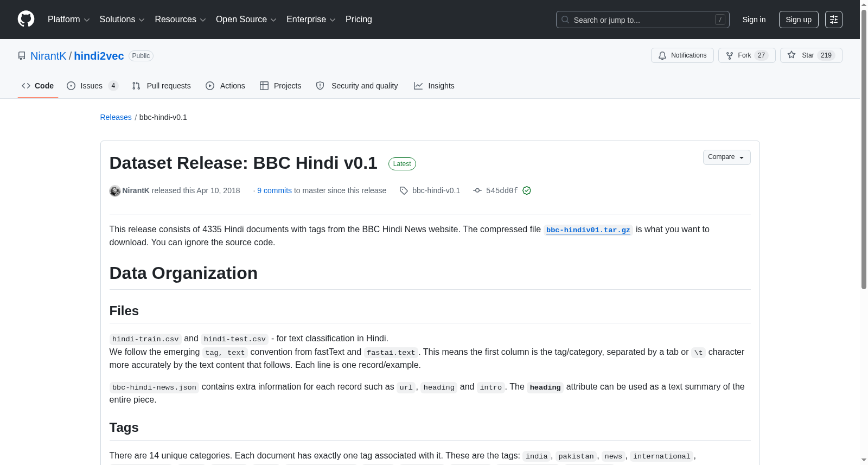
Task: Click the hindi-test.csv code label
Action: [235, 339]
